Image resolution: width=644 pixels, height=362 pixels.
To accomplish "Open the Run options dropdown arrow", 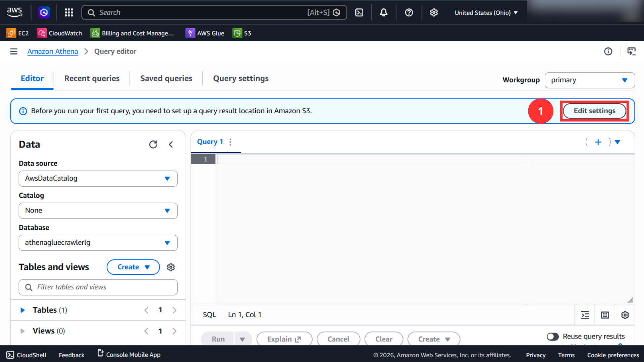I will 242,339.
